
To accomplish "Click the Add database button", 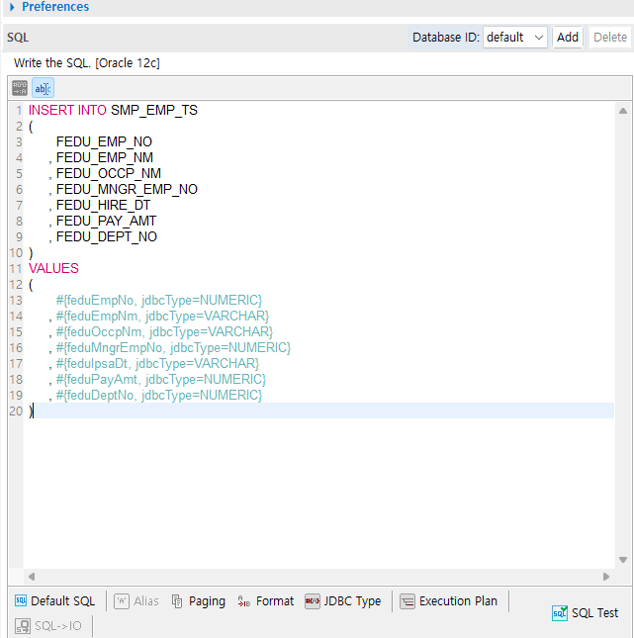I will (567, 37).
